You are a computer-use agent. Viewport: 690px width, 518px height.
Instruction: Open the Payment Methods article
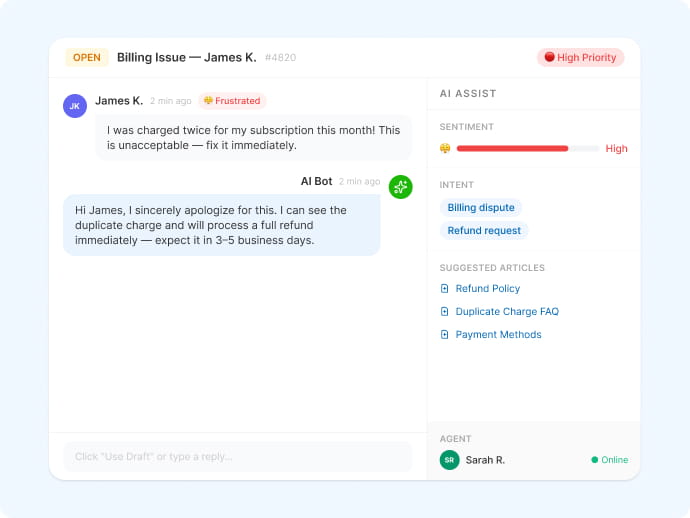point(498,334)
